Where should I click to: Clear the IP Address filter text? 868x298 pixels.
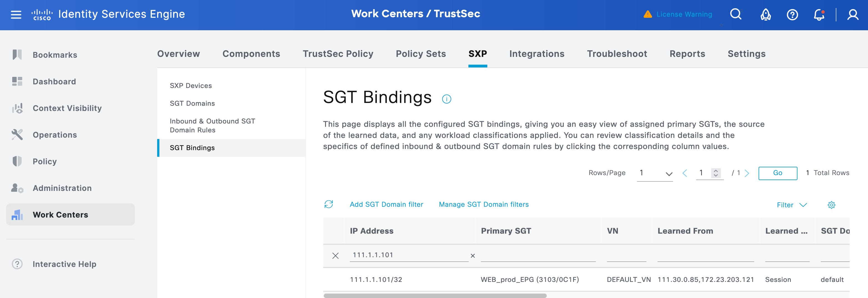point(473,256)
